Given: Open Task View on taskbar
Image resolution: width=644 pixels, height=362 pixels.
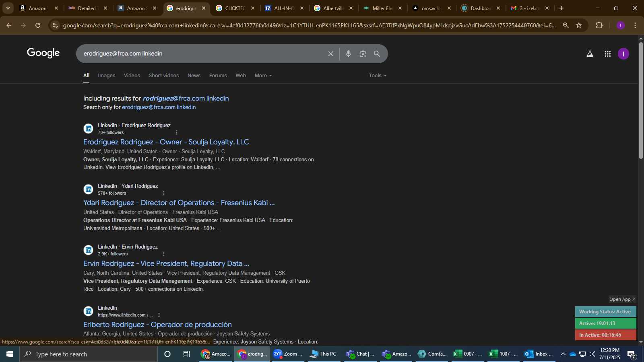Looking at the screenshot, I should pos(187,354).
